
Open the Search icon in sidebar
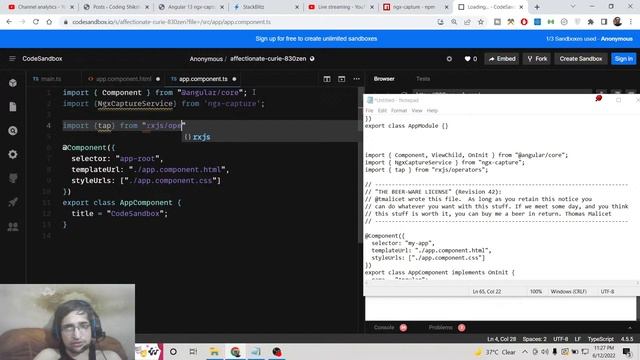(13, 131)
